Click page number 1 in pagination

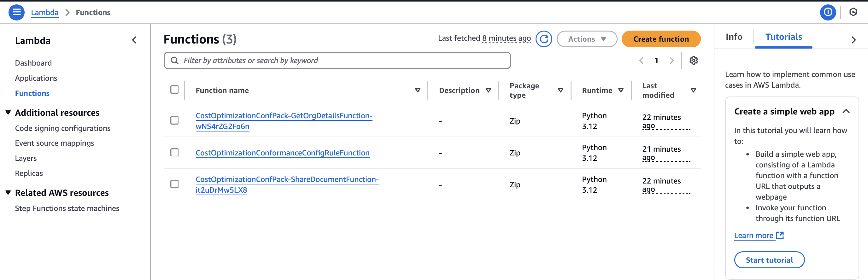(656, 61)
